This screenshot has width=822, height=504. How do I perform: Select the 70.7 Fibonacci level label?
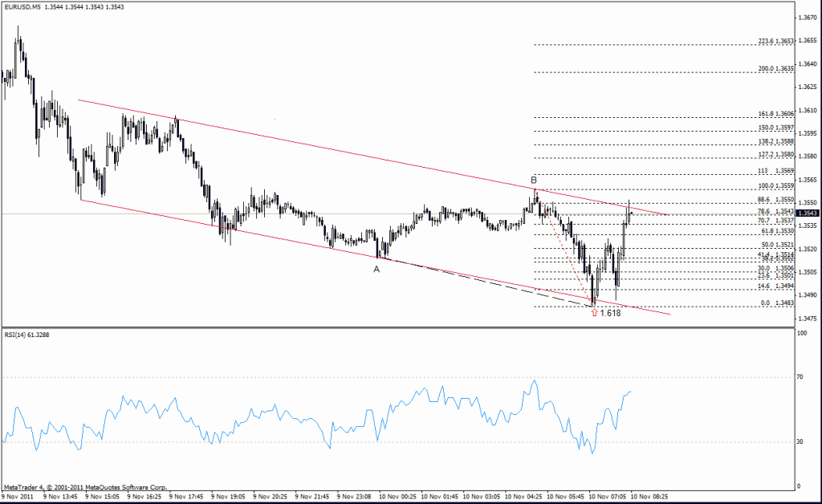pyautogui.click(x=776, y=221)
